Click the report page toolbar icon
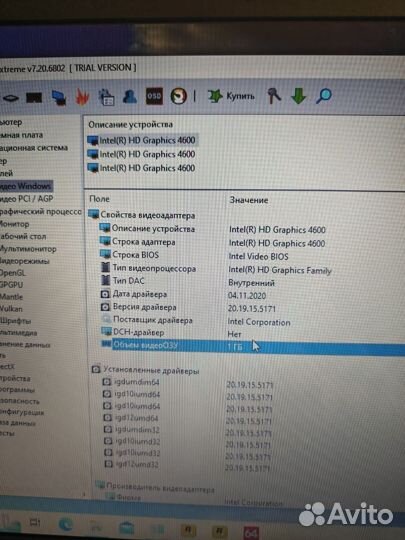The height and width of the screenshot is (540, 405). 106,97
